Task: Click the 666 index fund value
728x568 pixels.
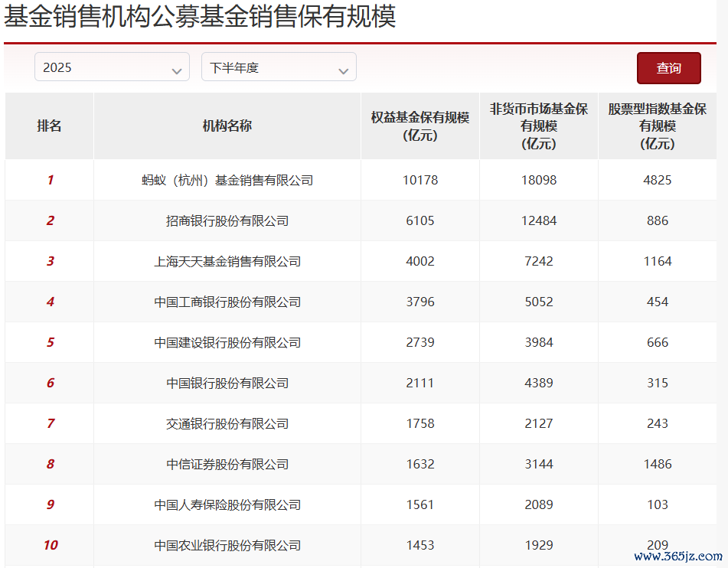Action: [658, 342]
